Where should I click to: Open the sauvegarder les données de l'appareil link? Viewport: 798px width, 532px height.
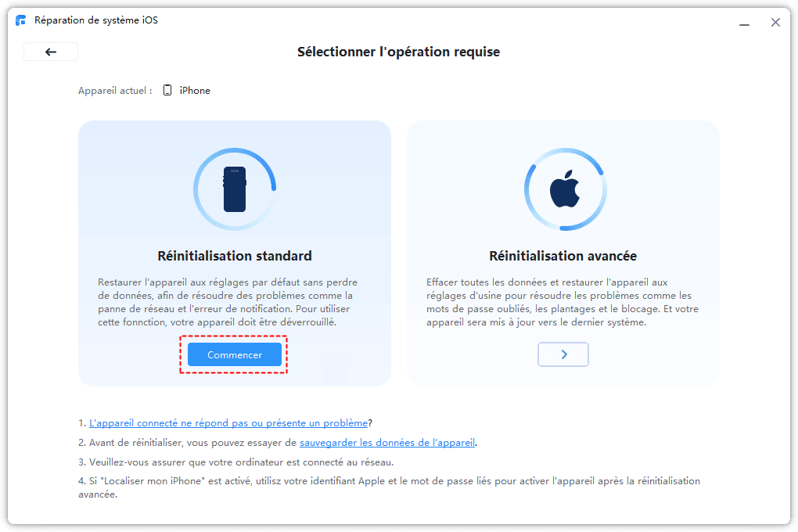pos(387,441)
